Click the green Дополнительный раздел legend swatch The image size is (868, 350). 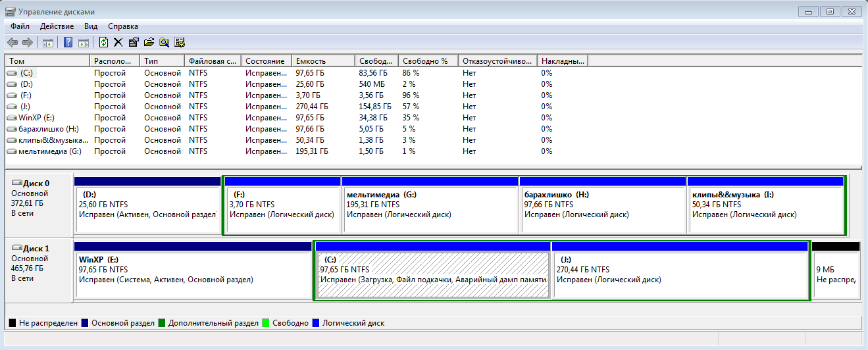[x=162, y=323]
